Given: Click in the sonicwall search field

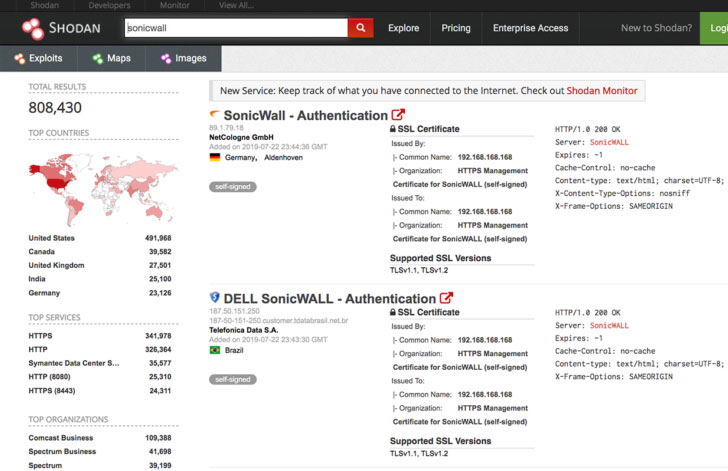Looking at the screenshot, I should [236, 28].
